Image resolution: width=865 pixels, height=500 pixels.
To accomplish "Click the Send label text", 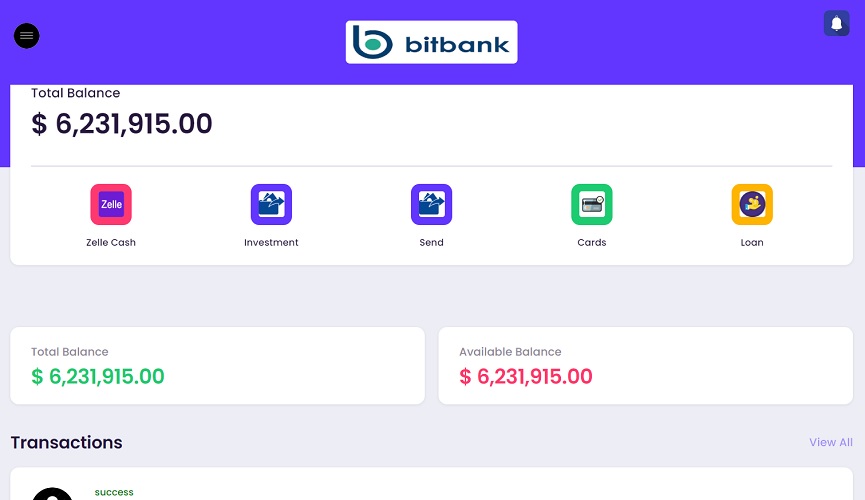I will (431, 242).
